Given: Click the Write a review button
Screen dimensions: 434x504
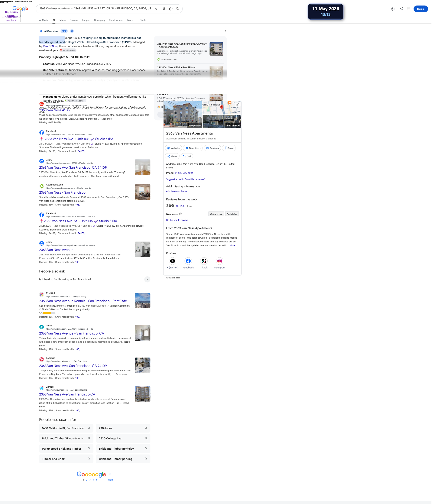Looking at the screenshot, I should (217, 215).
